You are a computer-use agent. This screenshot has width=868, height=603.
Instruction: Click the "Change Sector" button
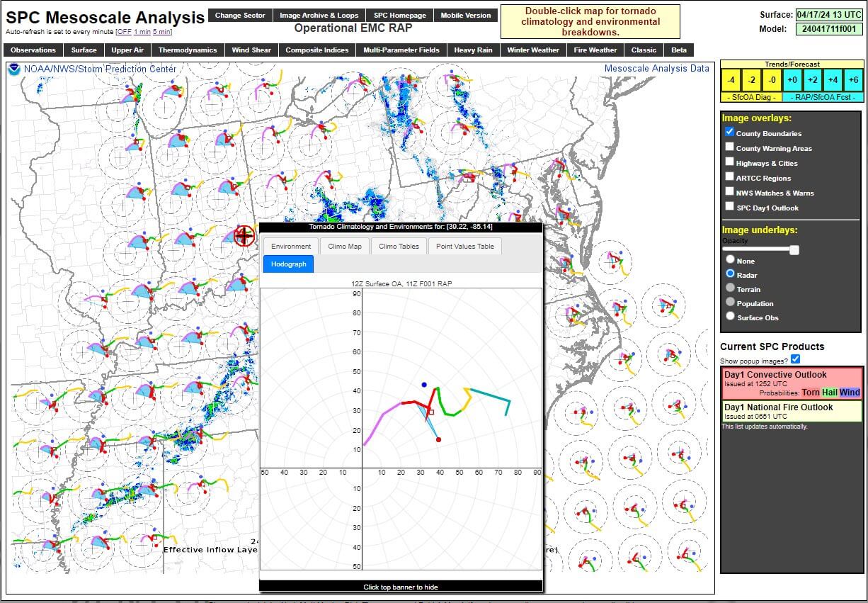[241, 15]
